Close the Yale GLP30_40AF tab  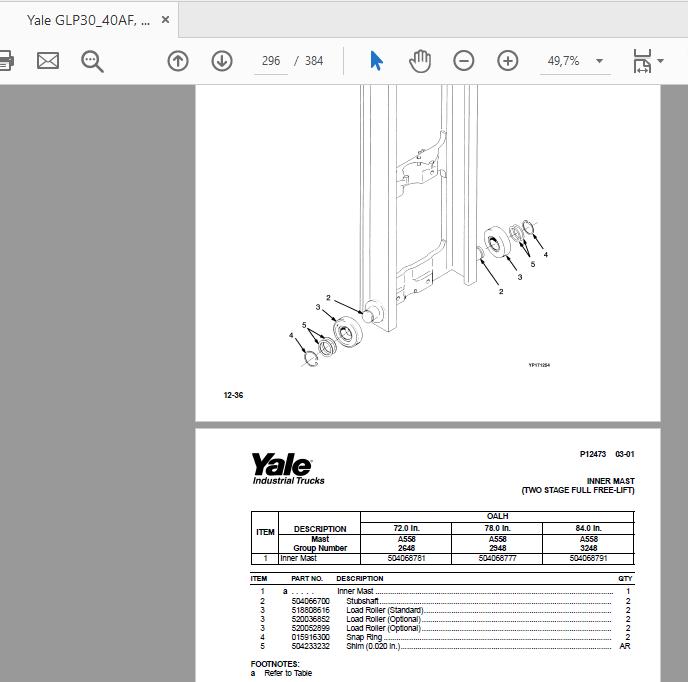165,20
